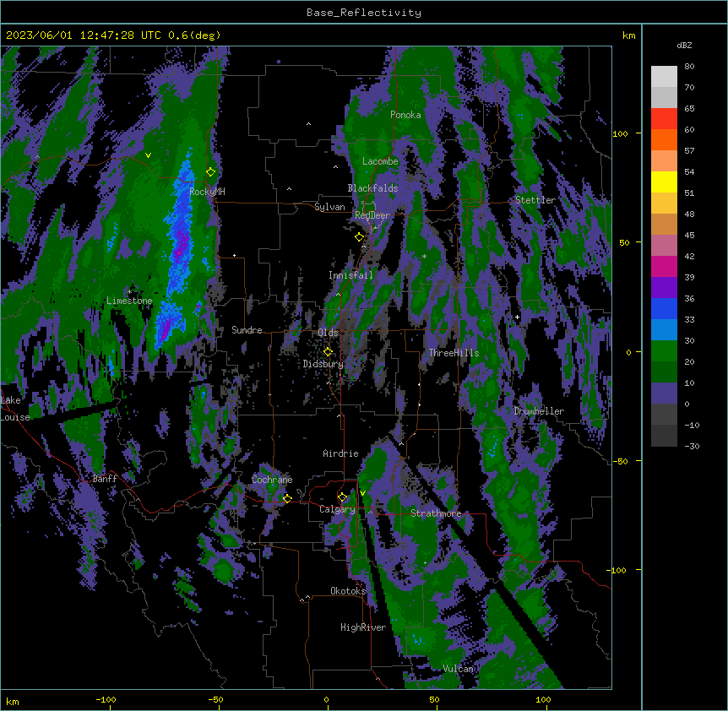Image resolution: width=728 pixels, height=711 pixels.
Task: Click the magenta 42 dBZ legend swatch
Action: coord(664,266)
